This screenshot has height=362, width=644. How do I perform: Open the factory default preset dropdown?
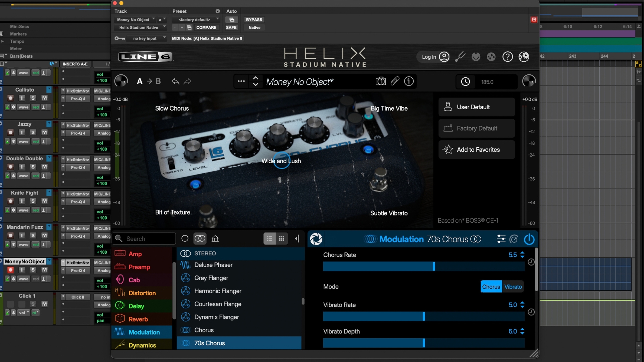click(196, 20)
